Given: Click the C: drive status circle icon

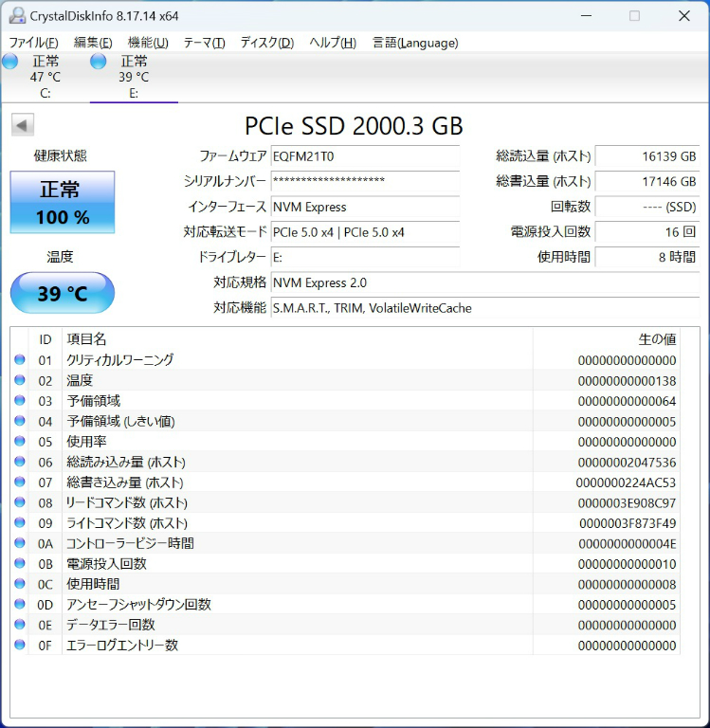Looking at the screenshot, I should tap(9, 61).
